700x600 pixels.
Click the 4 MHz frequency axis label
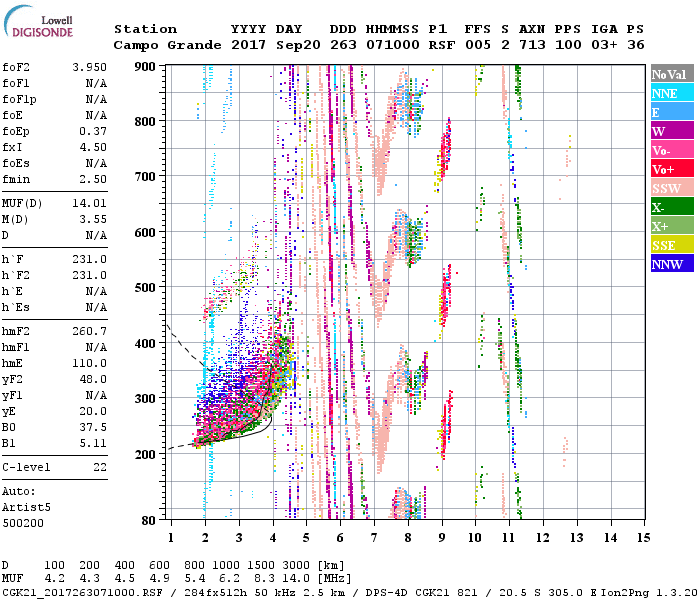[x=273, y=538]
